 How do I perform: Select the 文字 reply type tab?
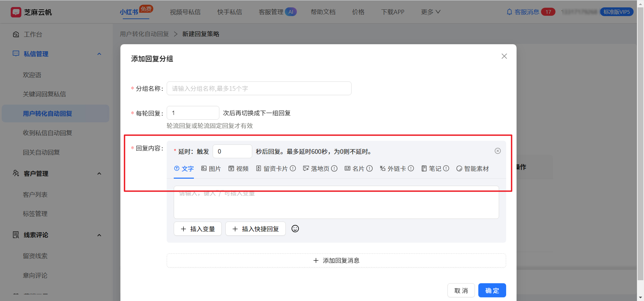pos(184,169)
